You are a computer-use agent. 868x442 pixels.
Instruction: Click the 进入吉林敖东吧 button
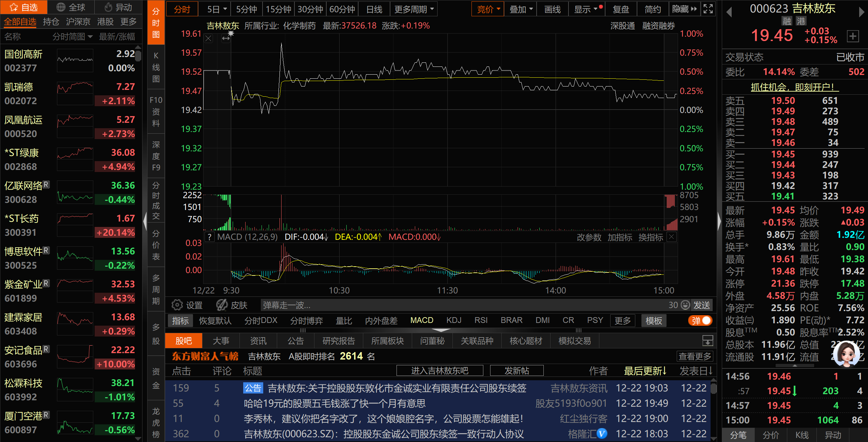[440, 371]
